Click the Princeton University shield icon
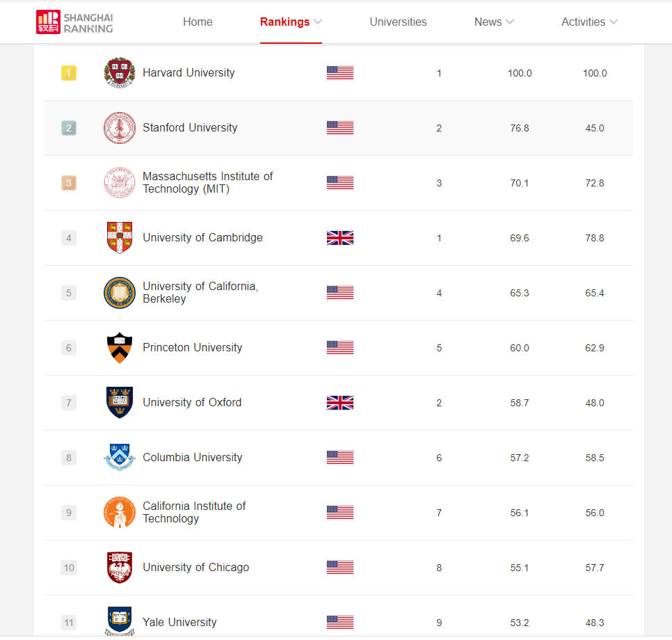Image resolution: width=672 pixels, height=640 pixels. 119,348
